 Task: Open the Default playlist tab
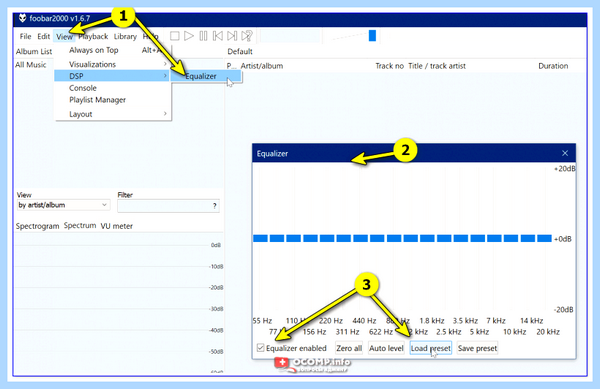[x=240, y=51]
